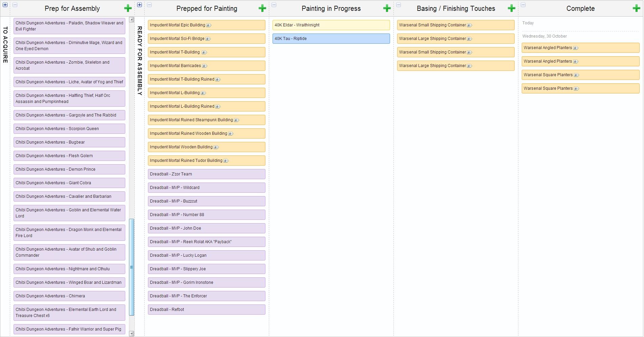Click the tag icon on Impudent Mortal T-Building card
Screen dimensions: 644x337
click(204, 52)
